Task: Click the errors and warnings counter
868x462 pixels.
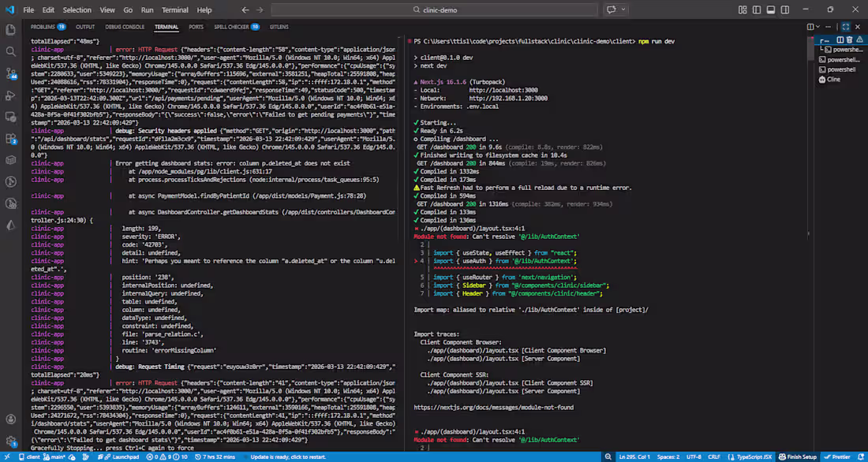Action: click(167, 457)
